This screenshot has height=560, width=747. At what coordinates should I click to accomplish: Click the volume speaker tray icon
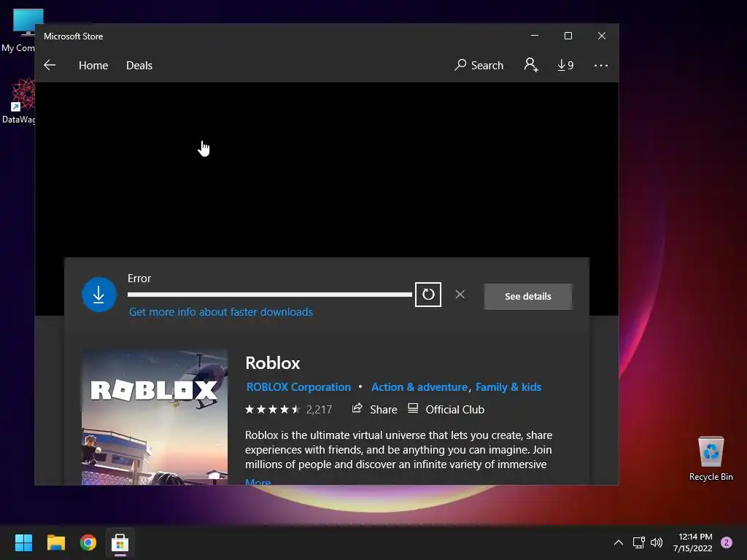657,542
